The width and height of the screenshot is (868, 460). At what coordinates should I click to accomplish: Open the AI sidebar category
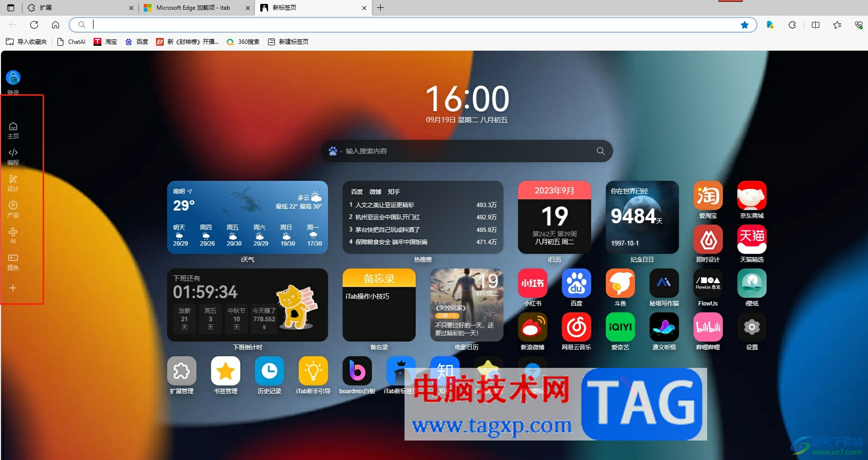click(x=13, y=236)
